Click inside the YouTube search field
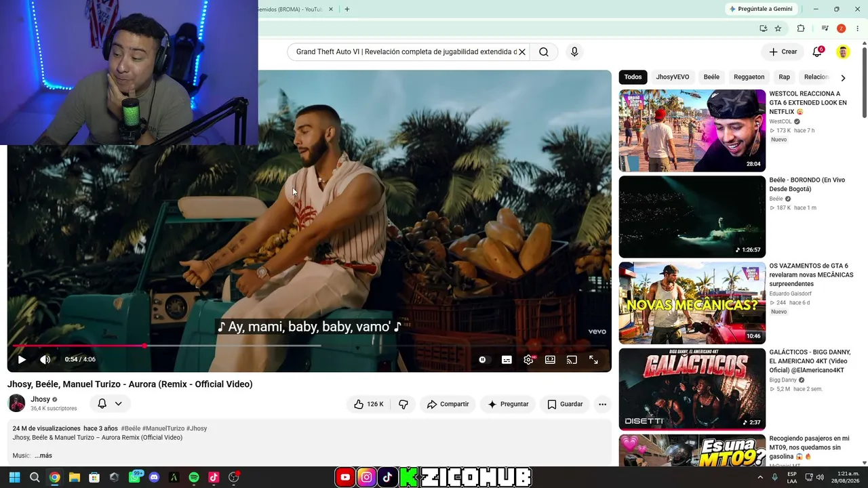This screenshot has width=868, height=488. pyautogui.click(x=406, y=52)
